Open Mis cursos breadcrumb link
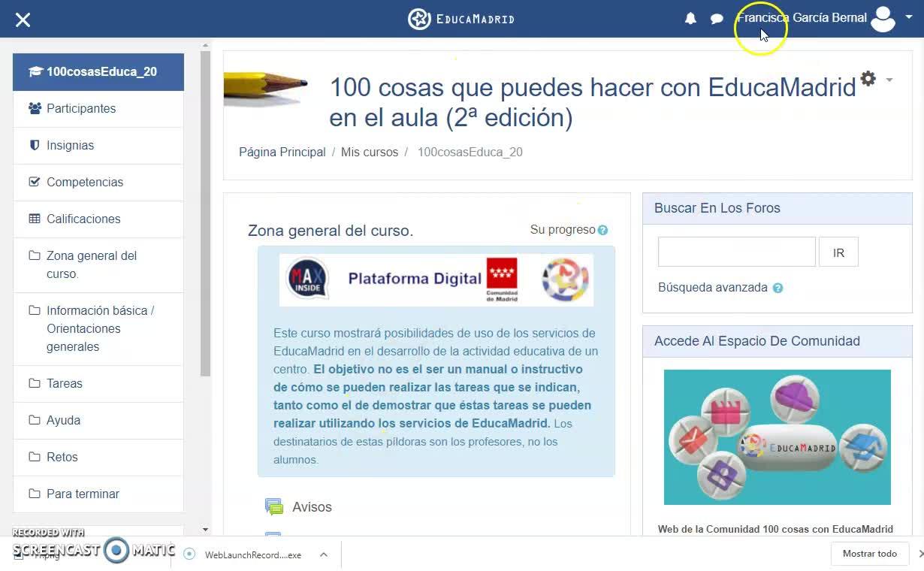Viewport: 924px width, 571px height. [x=370, y=152]
